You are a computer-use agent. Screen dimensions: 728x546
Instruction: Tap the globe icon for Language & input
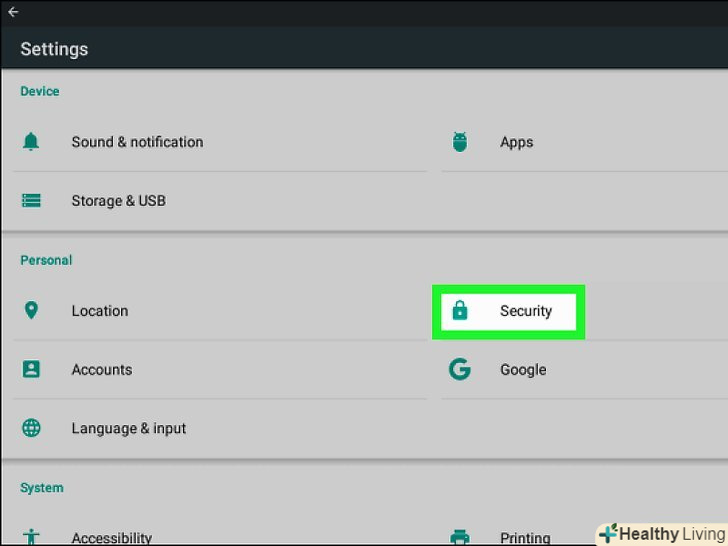pyautogui.click(x=31, y=428)
